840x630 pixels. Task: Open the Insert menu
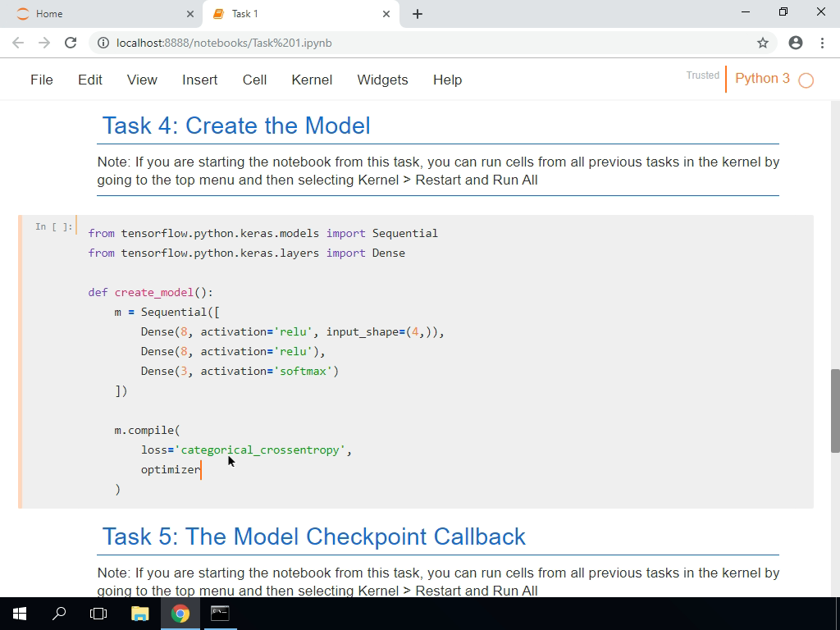[199, 80]
